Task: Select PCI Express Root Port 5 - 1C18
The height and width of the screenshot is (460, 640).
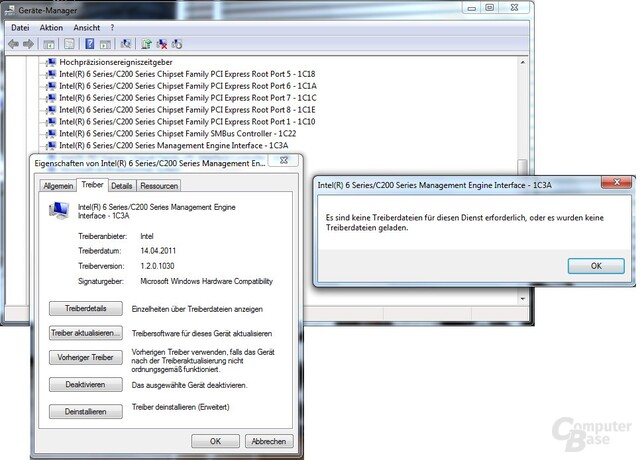Action: pyautogui.click(x=187, y=74)
